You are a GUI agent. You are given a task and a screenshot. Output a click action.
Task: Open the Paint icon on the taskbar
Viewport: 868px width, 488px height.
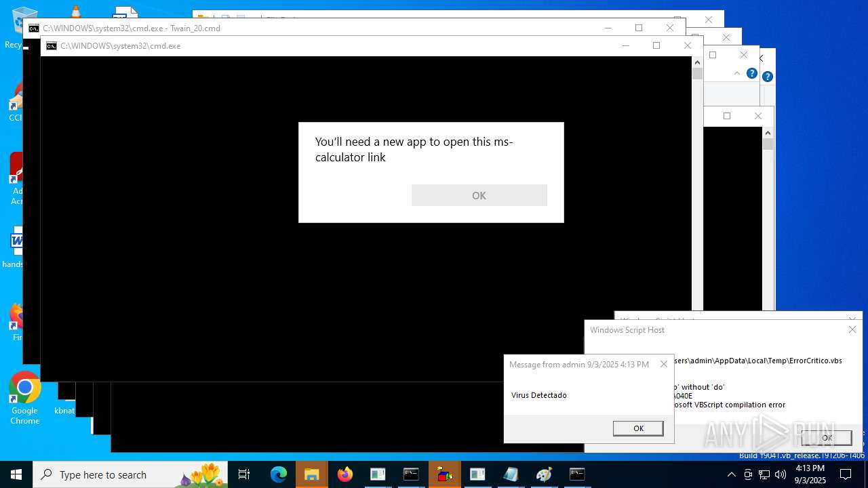pyautogui.click(x=544, y=474)
